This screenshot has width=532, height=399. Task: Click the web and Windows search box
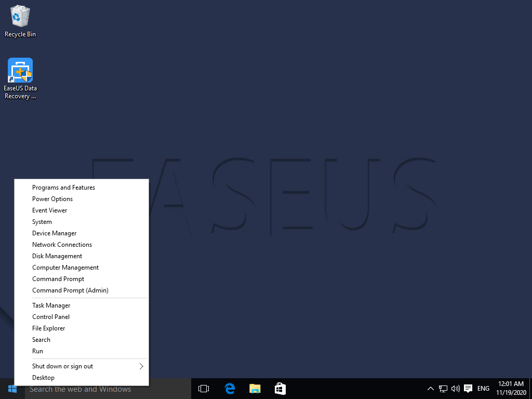(x=108, y=389)
